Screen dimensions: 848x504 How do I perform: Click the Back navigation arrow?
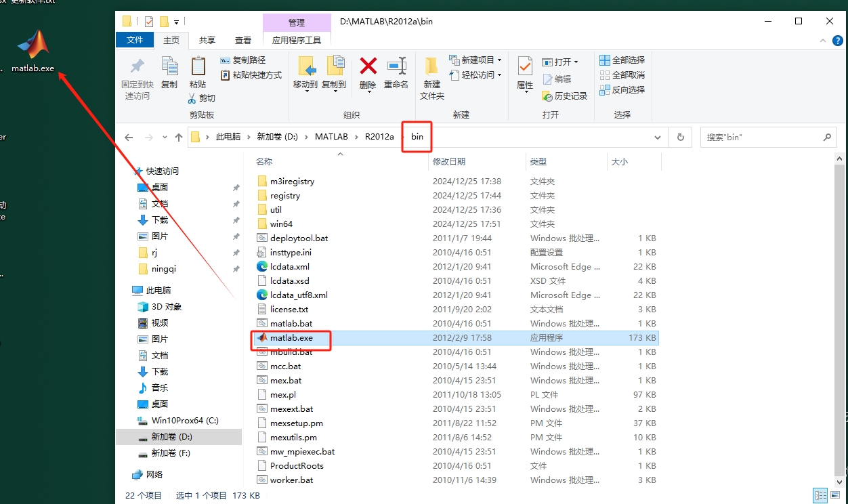129,138
